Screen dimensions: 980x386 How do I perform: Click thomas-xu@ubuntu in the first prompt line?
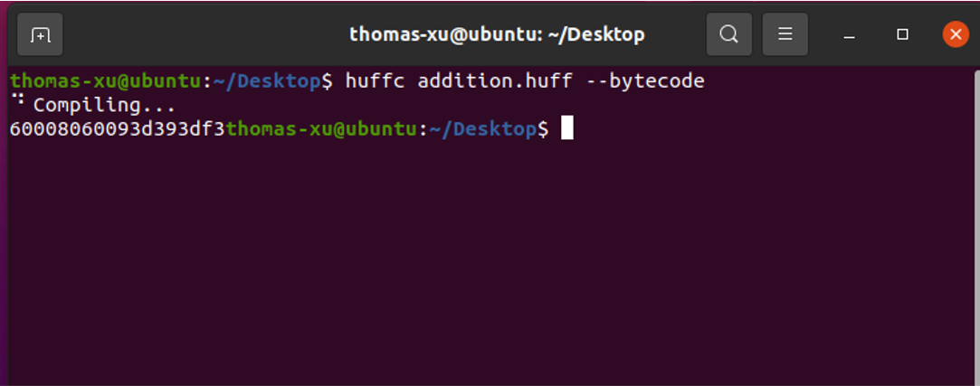[x=105, y=81]
